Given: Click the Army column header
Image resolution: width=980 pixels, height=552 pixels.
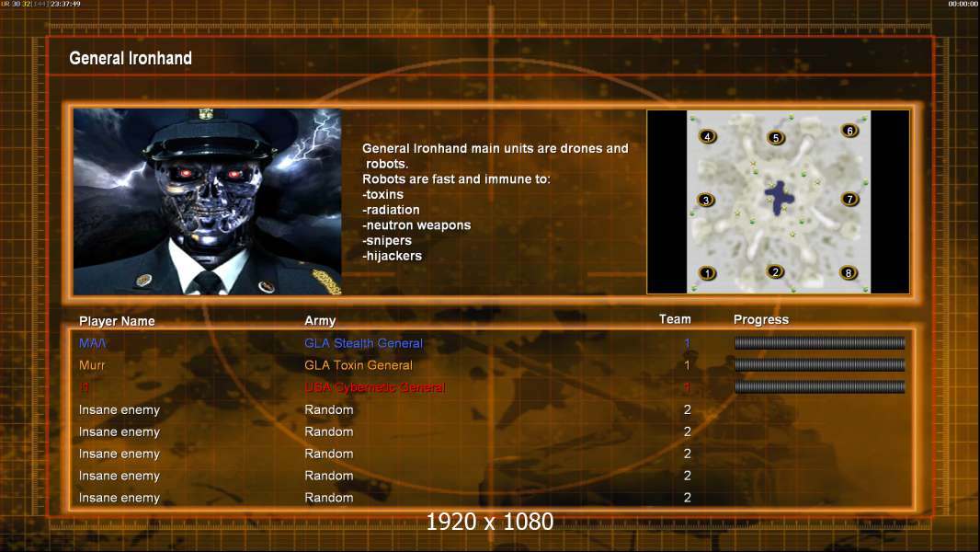Looking at the screenshot, I should point(320,321).
